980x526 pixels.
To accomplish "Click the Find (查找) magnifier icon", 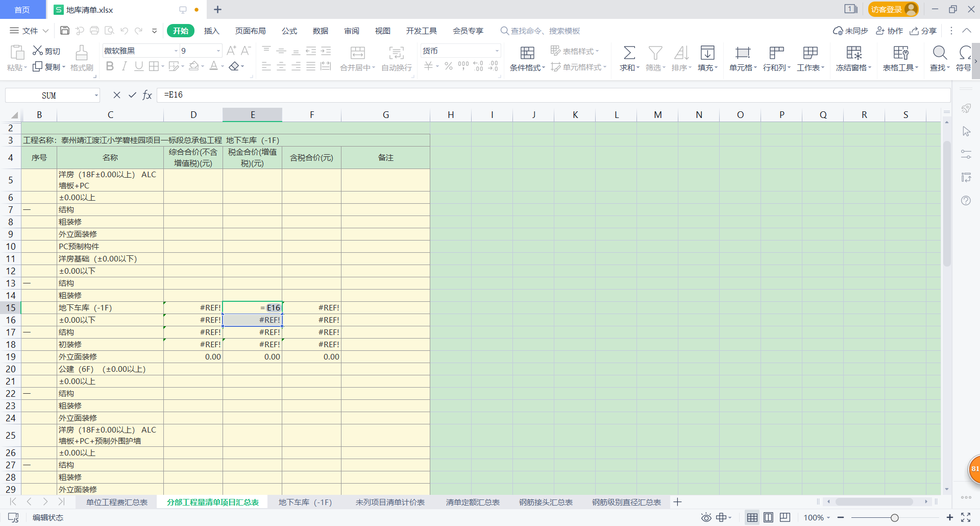I will pyautogui.click(x=940, y=53).
